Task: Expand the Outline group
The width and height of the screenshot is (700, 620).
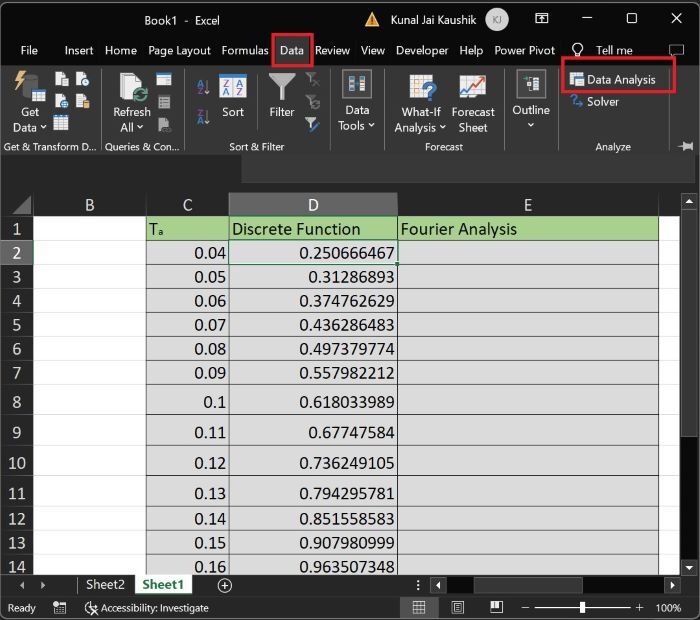Action: (x=531, y=105)
